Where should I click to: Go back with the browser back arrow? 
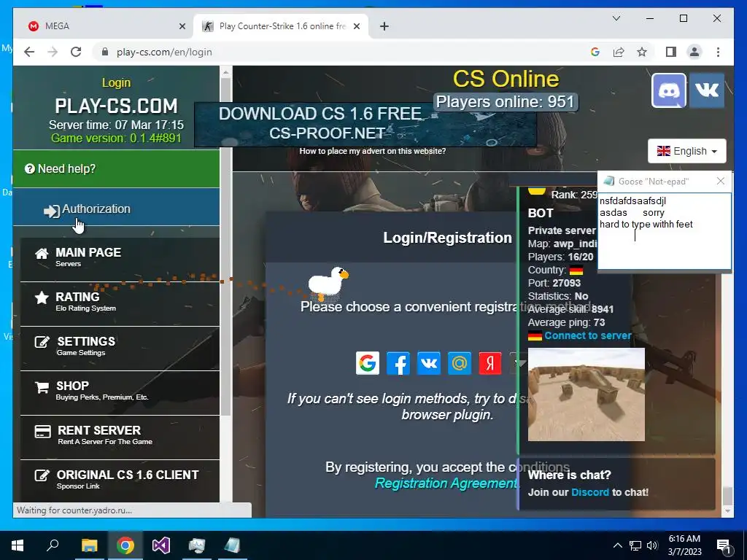pos(29,52)
